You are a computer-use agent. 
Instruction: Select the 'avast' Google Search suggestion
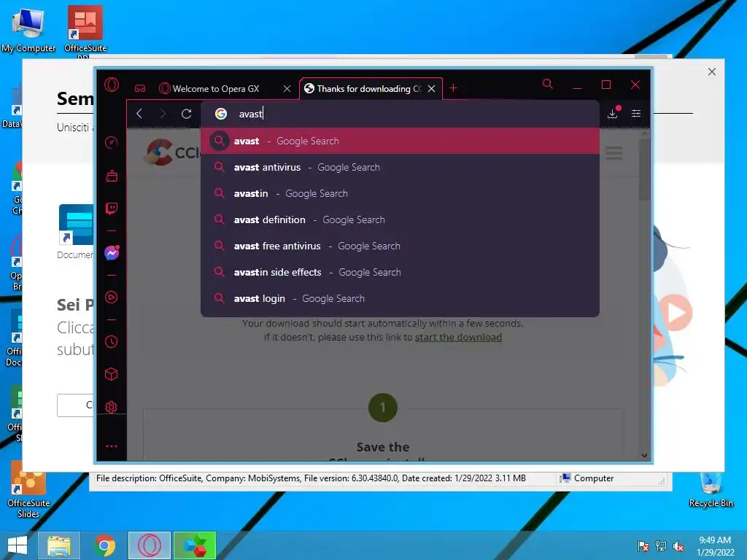coord(400,141)
